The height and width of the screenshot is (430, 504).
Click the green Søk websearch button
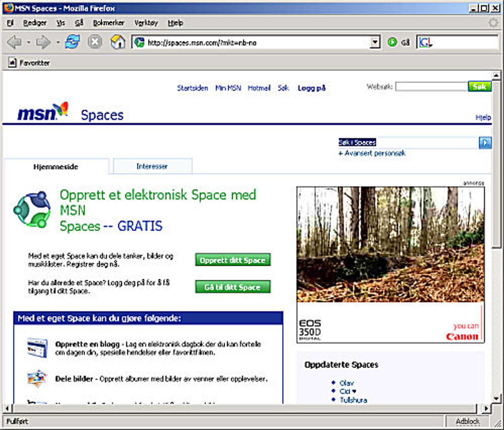[x=480, y=87]
